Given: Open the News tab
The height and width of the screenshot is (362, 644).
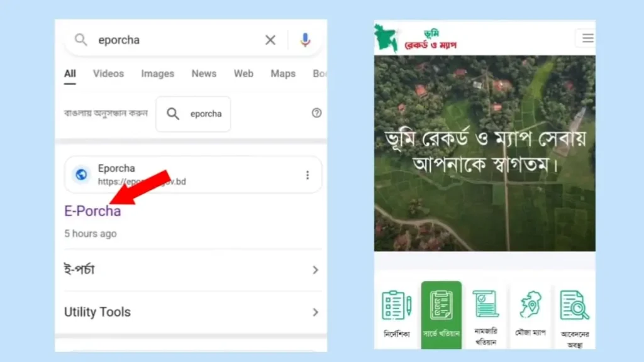Looking at the screenshot, I should 204,74.
